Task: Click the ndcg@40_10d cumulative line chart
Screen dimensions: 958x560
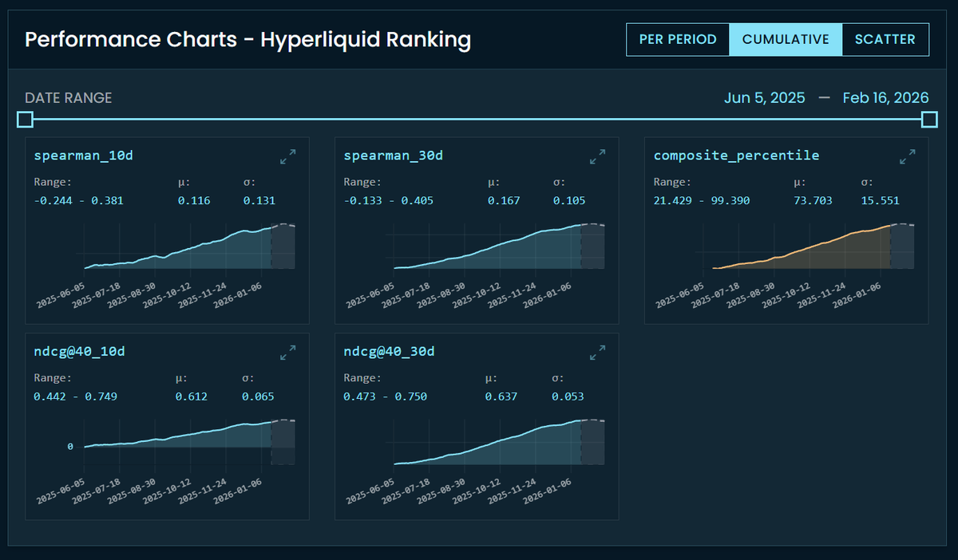Action: click(190, 441)
